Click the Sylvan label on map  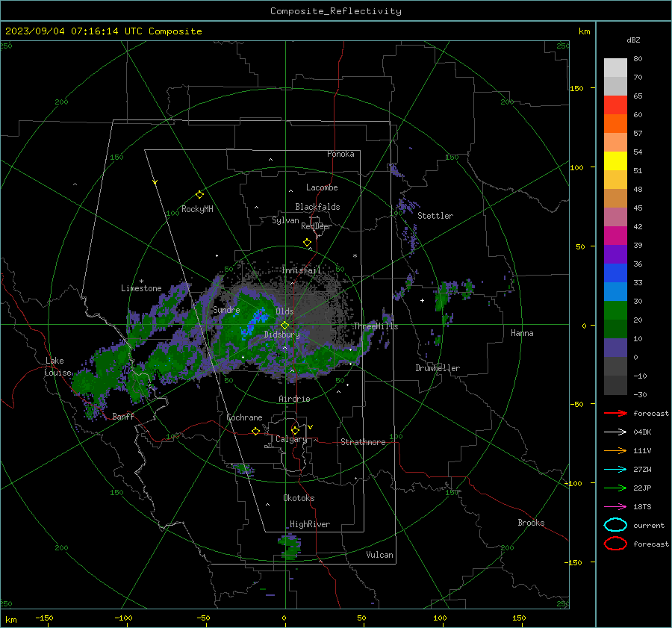[x=285, y=220]
